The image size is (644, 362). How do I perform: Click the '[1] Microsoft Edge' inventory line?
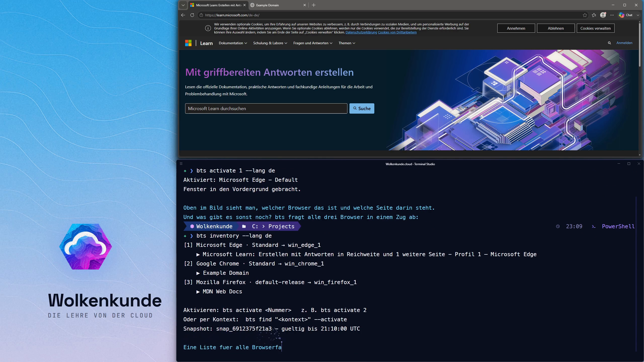(x=252, y=245)
